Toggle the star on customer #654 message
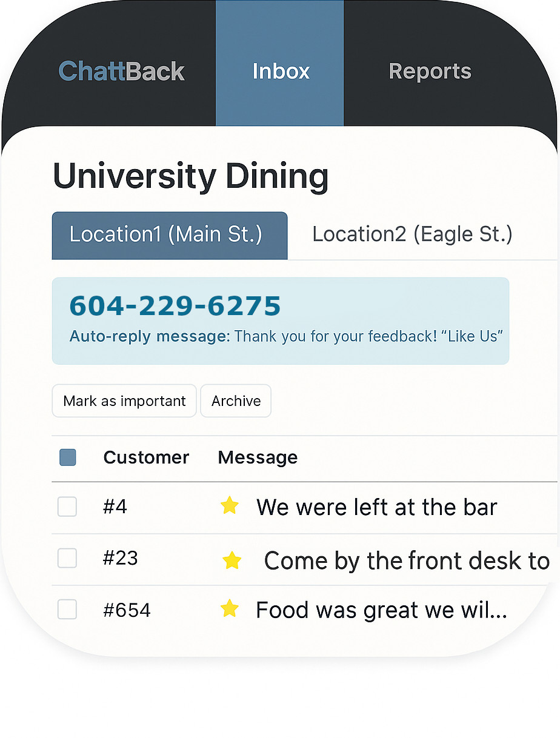Screen dimensions: 560x738 (x=229, y=608)
